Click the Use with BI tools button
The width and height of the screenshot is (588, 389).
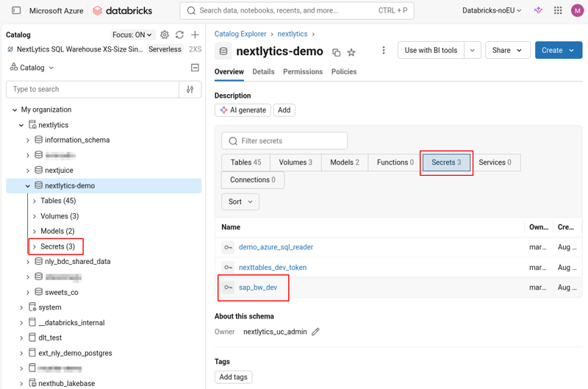click(x=431, y=50)
